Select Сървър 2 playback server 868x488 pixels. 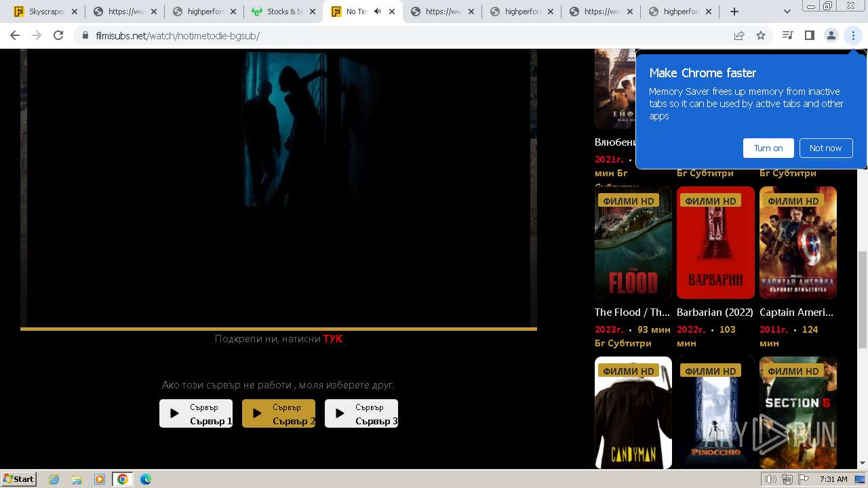point(279,413)
